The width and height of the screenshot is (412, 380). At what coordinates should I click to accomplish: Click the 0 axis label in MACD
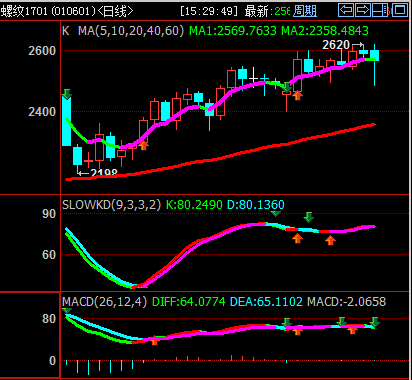(52, 361)
